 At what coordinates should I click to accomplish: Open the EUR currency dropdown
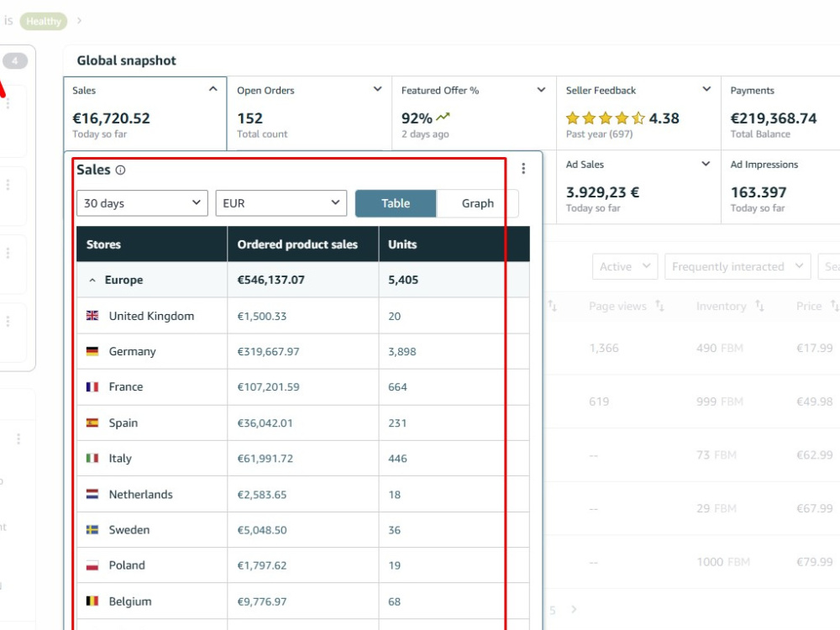(281, 203)
